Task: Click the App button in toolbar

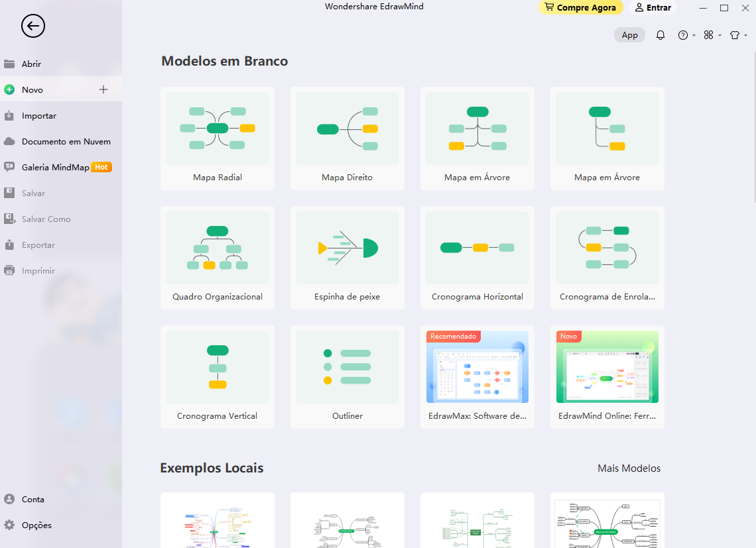Action: tap(629, 35)
